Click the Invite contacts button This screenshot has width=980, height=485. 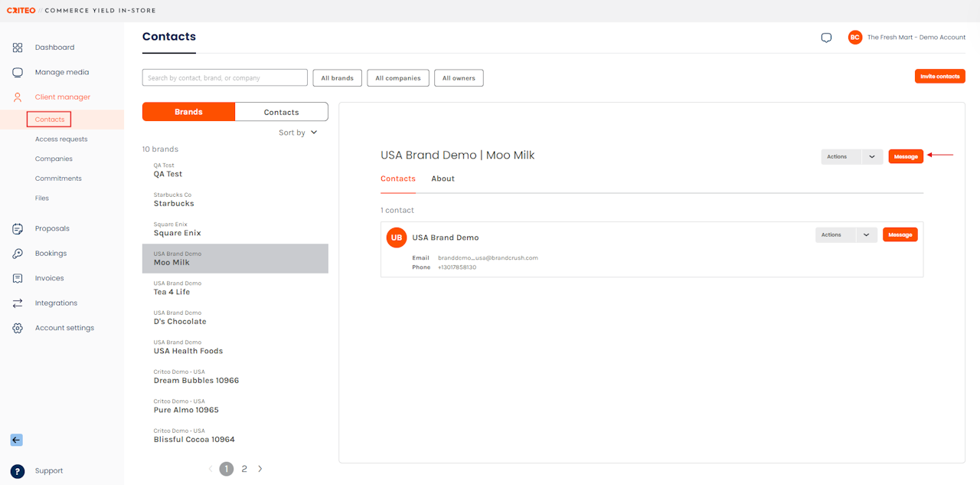[939, 77]
